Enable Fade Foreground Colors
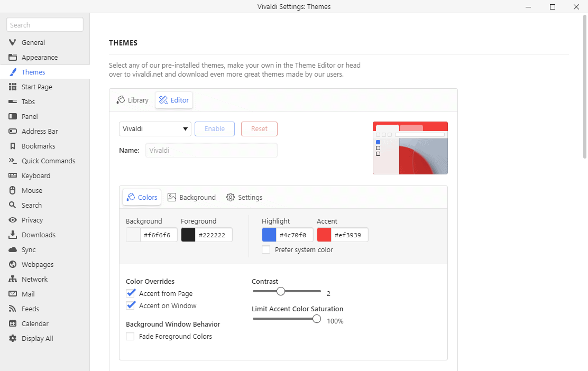The width and height of the screenshot is (588, 371). [130, 336]
